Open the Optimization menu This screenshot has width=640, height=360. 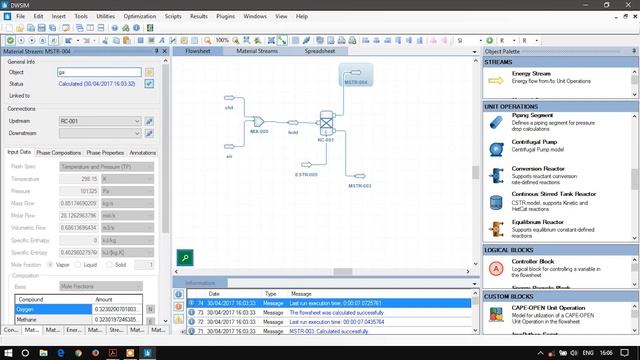click(140, 16)
